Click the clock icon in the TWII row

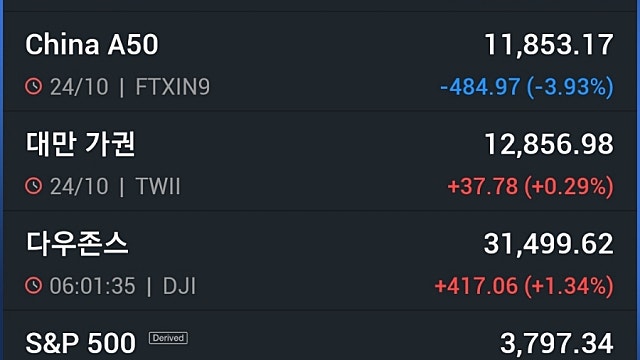tap(33, 186)
